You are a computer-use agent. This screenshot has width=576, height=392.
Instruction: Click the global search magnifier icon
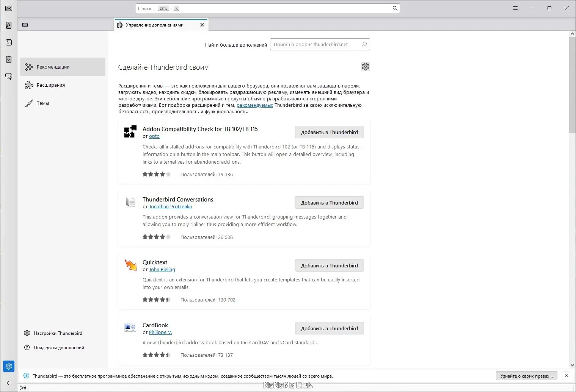(395, 8)
